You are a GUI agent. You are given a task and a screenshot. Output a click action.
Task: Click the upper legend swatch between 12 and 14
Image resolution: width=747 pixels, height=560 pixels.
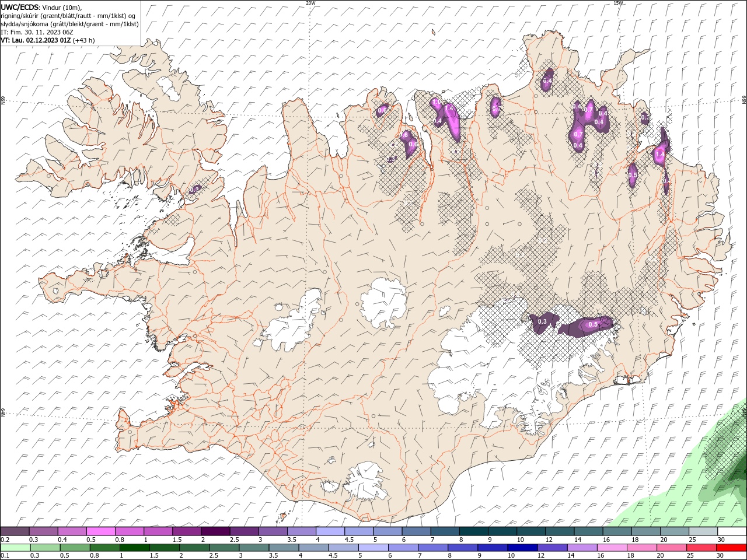tap(560, 531)
